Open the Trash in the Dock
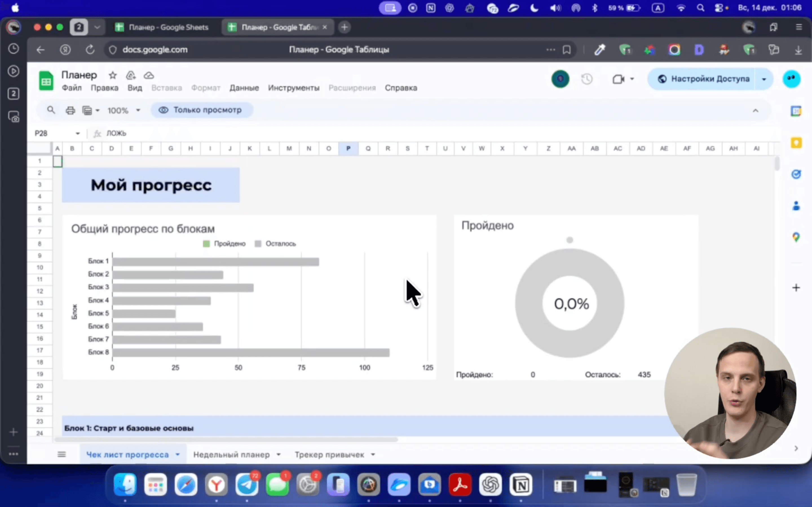Image resolution: width=812 pixels, height=507 pixels. pos(686,484)
